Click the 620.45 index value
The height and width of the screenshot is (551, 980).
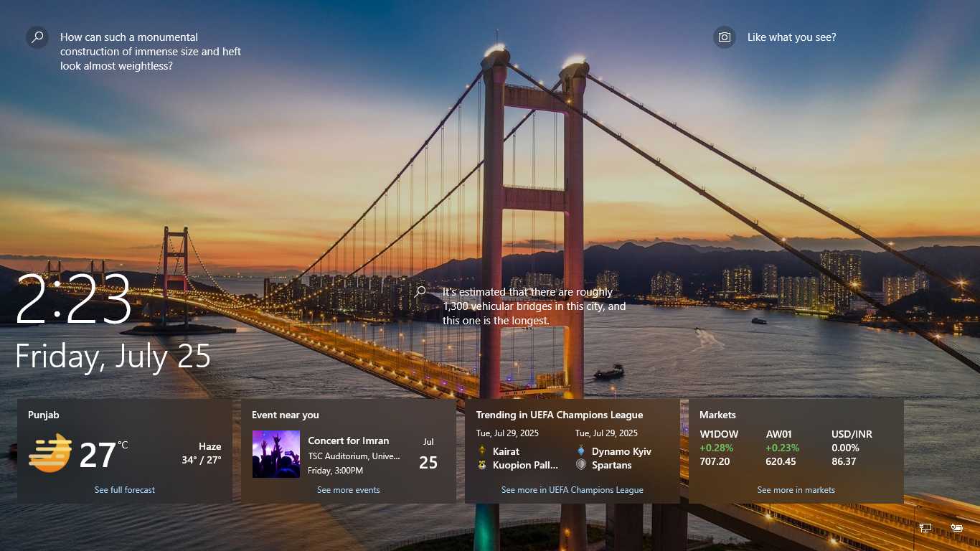pos(781,461)
